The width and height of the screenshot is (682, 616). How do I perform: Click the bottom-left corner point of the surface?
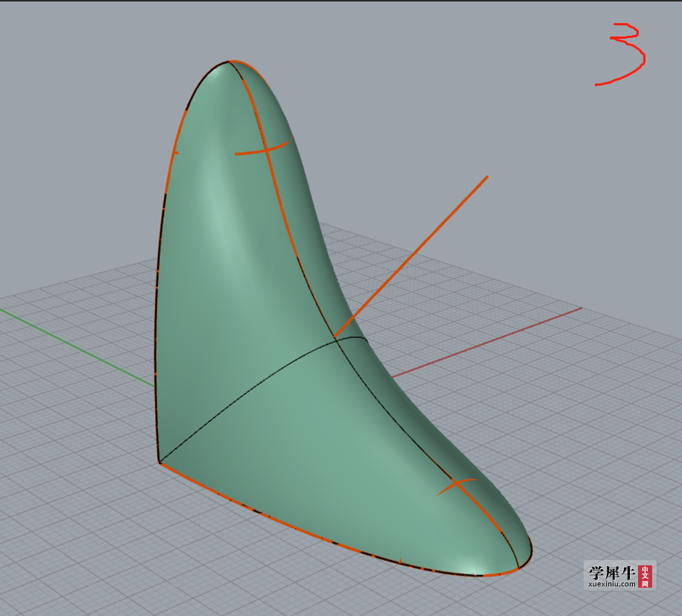point(160,463)
